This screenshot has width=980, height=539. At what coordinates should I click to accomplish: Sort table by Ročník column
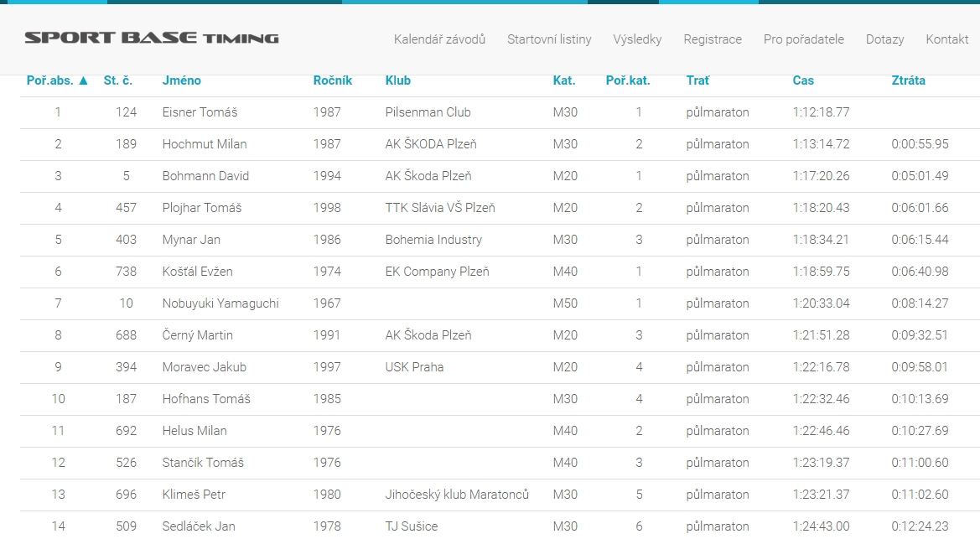coord(333,80)
